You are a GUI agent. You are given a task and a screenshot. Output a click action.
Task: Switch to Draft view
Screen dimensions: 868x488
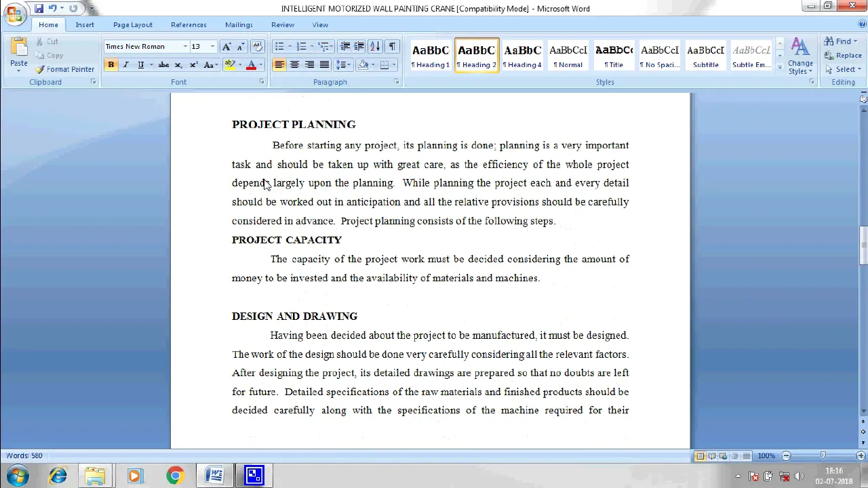click(746, 456)
